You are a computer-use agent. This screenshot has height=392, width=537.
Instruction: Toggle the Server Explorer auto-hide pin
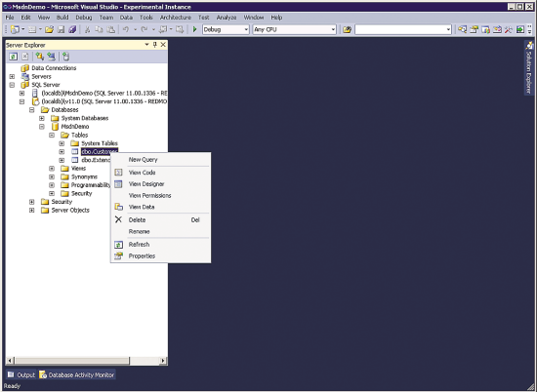coord(155,45)
